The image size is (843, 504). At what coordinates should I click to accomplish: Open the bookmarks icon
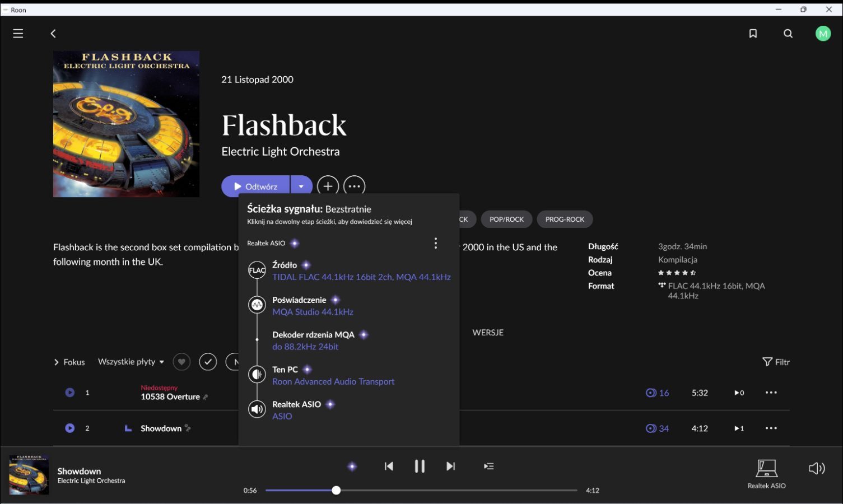(x=753, y=34)
